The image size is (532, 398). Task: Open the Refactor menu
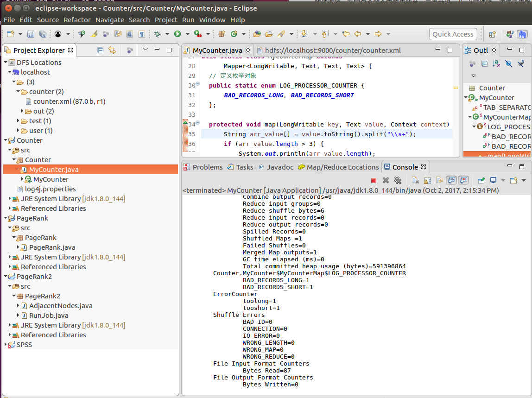pos(77,20)
